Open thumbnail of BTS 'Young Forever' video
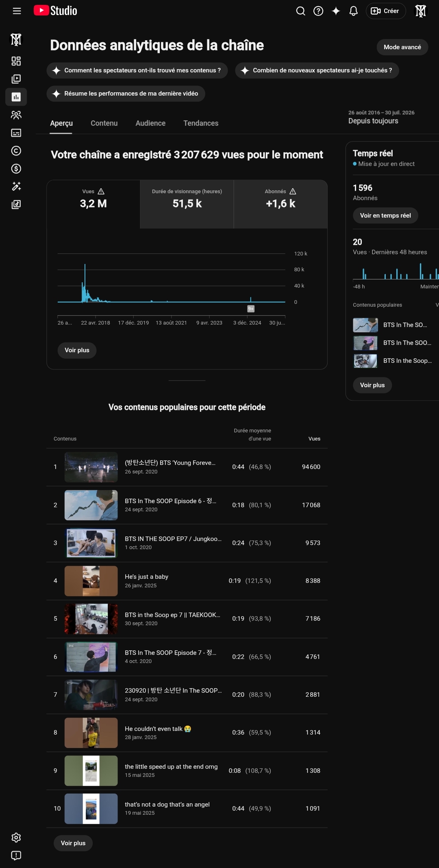Viewport: 439px width, 868px height. pos(91,467)
